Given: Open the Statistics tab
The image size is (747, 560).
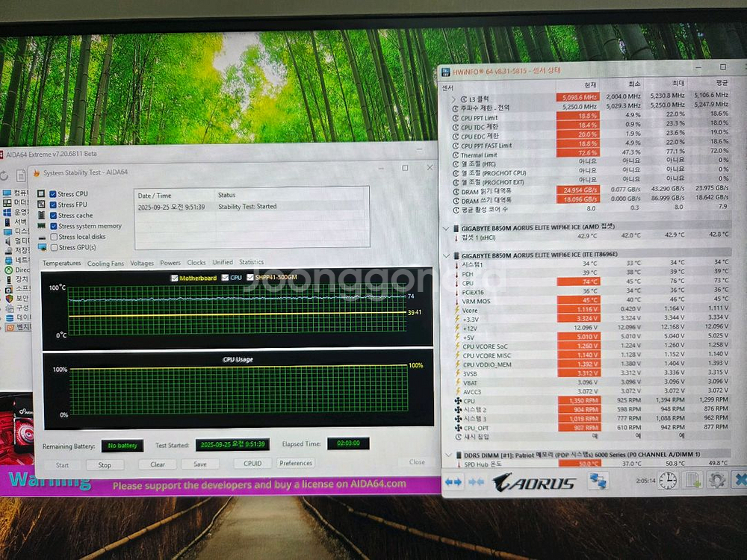Looking at the screenshot, I should click(251, 263).
